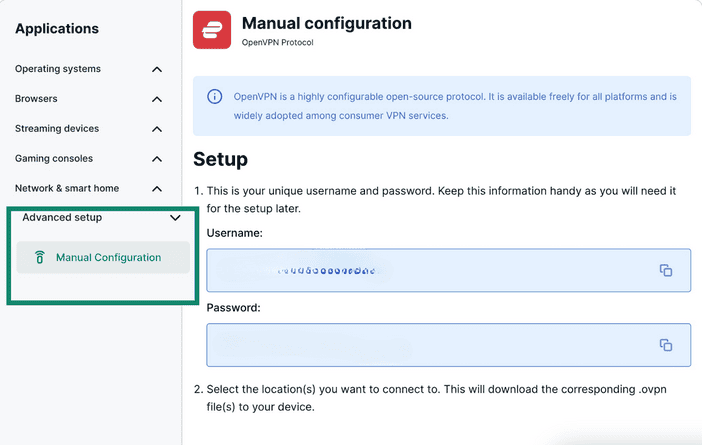Open Network & smart home in sidebar
The height and width of the screenshot is (445, 702).
point(67,188)
